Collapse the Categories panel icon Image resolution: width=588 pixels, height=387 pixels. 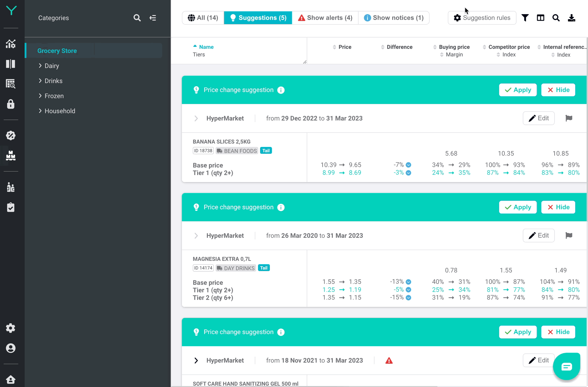tap(153, 18)
